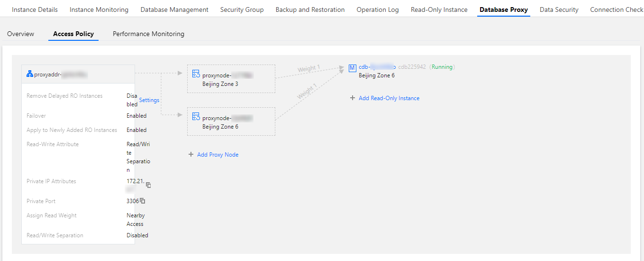Select the Access Policy sub-tab
This screenshot has height=261, width=644.
[73, 34]
